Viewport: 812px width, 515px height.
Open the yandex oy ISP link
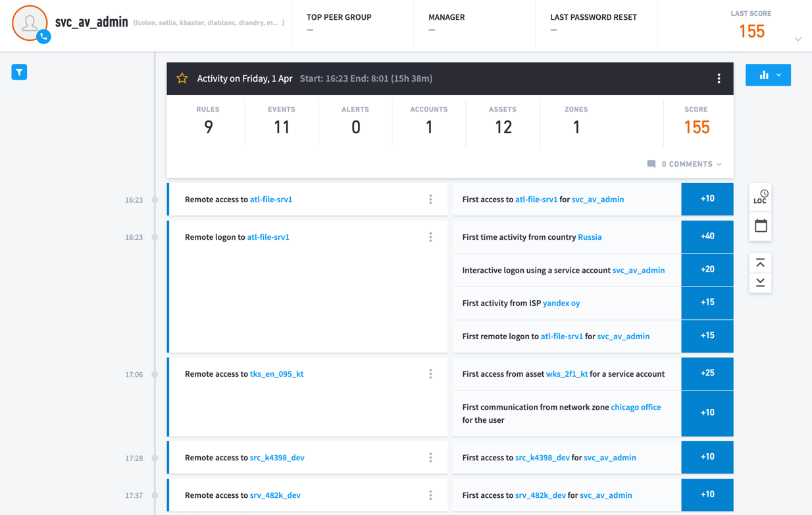pos(561,303)
